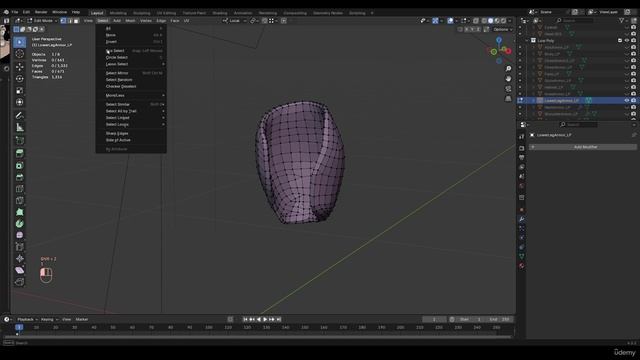The image size is (640, 360).
Task: Switch to solid viewport shading
Action: click(491, 20)
